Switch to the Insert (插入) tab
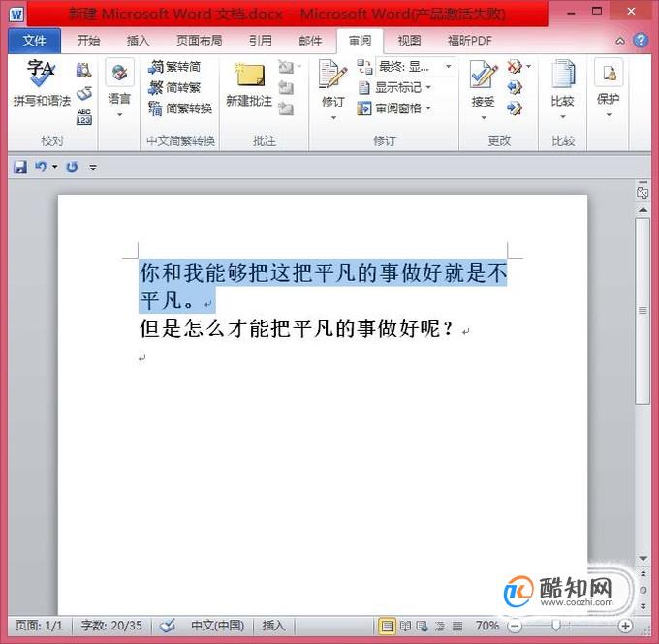659x644 pixels. tap(139, 41)
